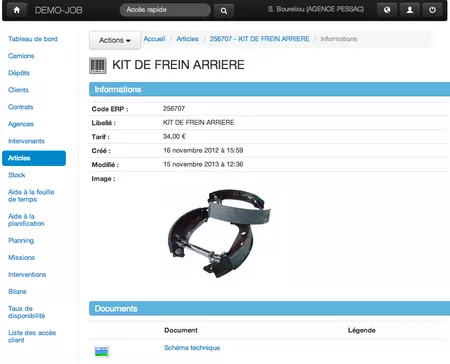Expand the Actions dropdown
The image size is (450, 364).
click(x=115, y=40)
